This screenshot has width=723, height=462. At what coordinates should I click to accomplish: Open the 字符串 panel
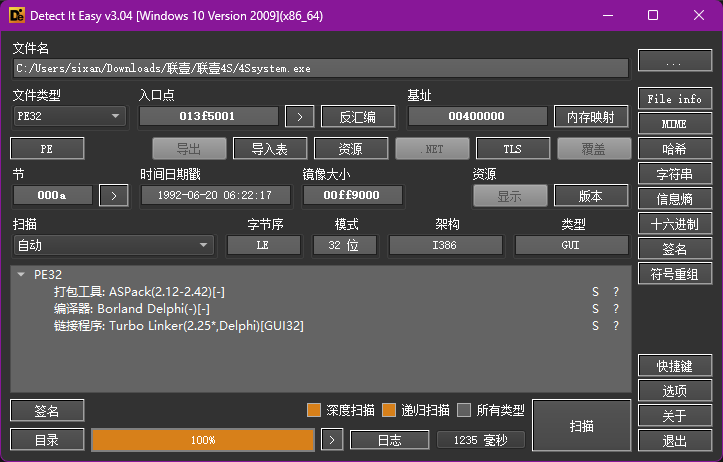click(x=674, y=174)
